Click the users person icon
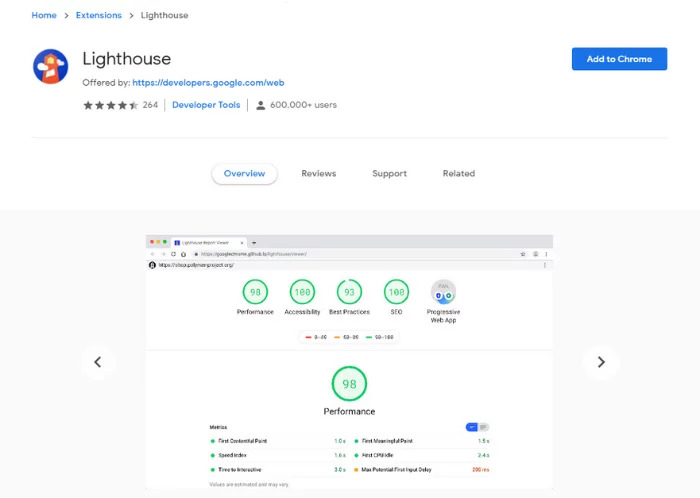The image size is (700, 498). pyautogui.click(x=260, y=105)
